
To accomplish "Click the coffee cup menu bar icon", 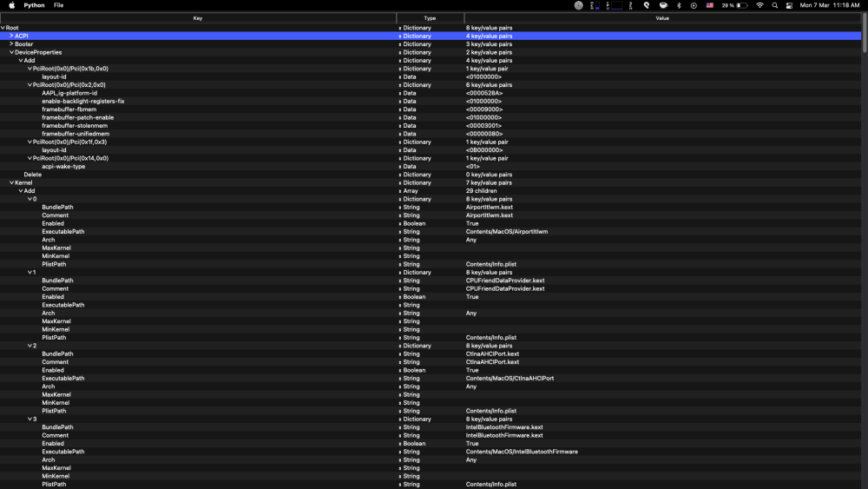I will (663, 5).
